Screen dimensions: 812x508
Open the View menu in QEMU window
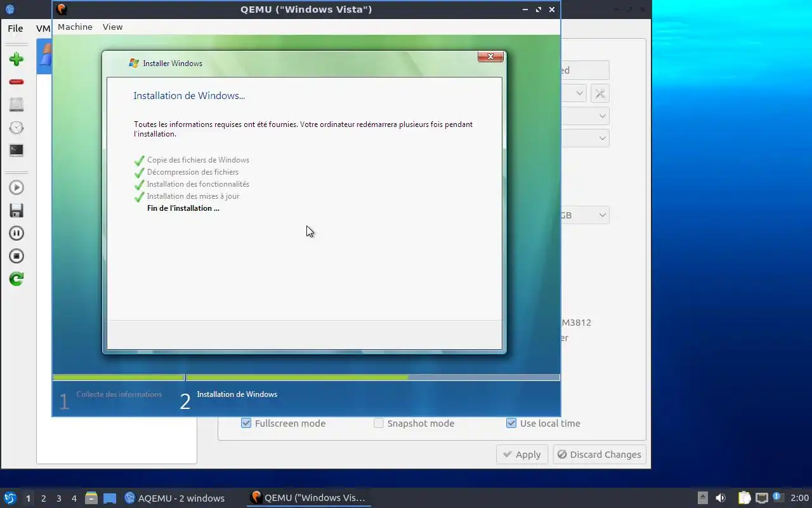(x=112, y=27)
